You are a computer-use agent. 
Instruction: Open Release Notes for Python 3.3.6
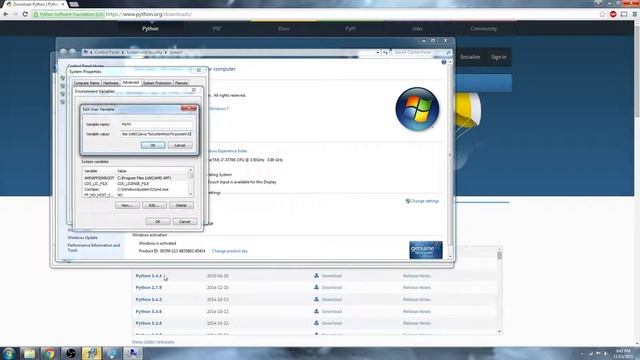(x=417, y=311)
